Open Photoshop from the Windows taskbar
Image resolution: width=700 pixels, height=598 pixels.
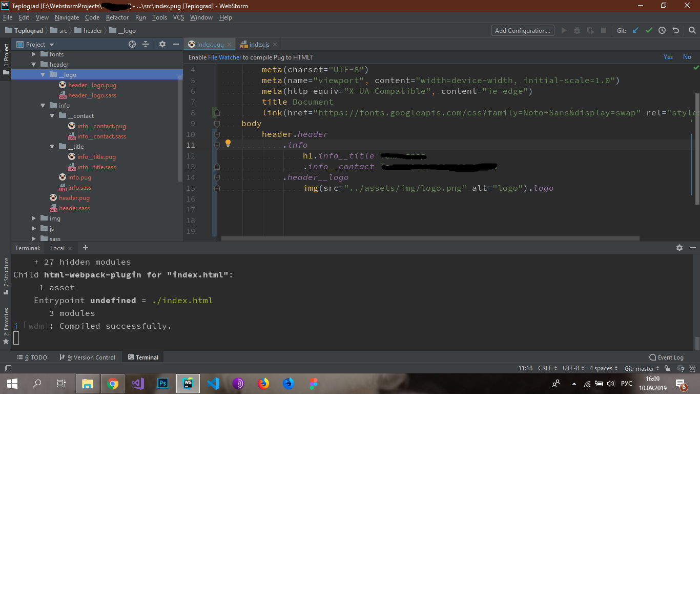pyautogui.click(x=163, y=383)
